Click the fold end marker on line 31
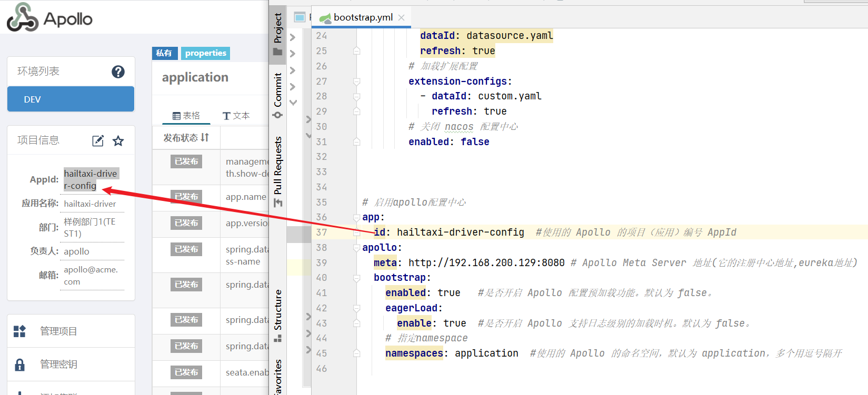The image size is (868, 395). [x=357, y=142]
